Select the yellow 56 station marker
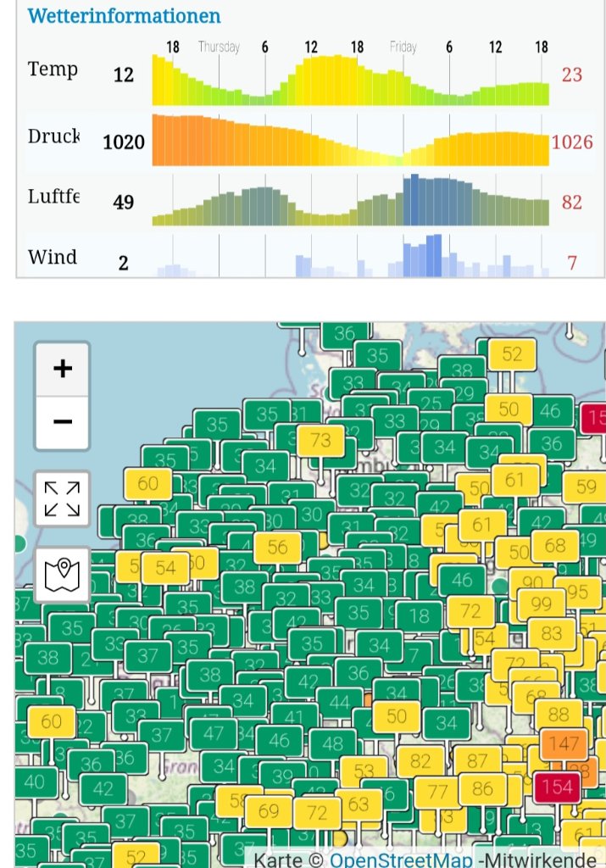 point(277,548)
